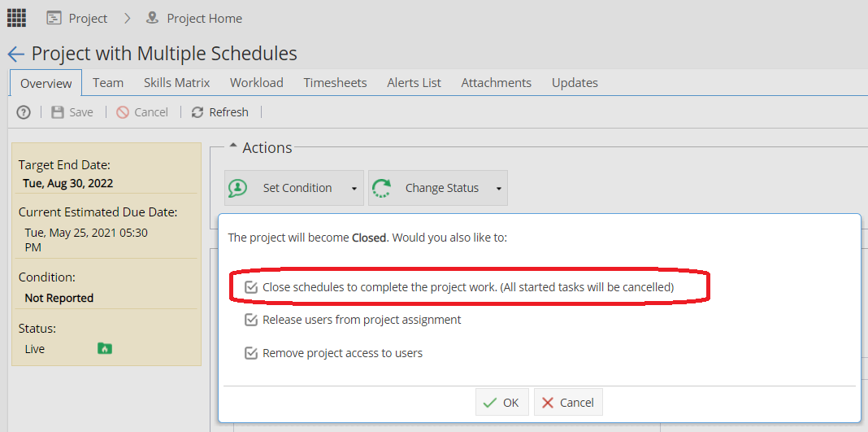Click the breadcrumb chevron separator
Screen dimensions: 868x432
pyautogui.click(x=128, y=18)
